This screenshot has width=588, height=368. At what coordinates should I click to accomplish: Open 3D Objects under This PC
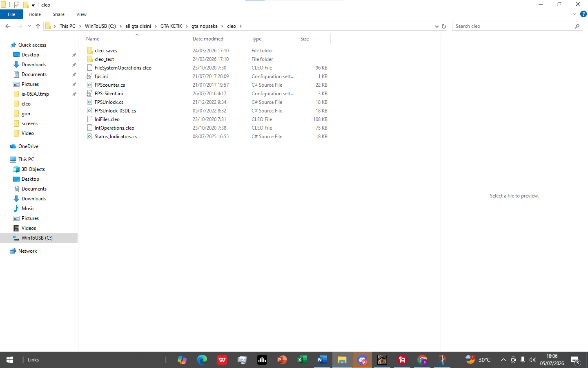(33, 169)
